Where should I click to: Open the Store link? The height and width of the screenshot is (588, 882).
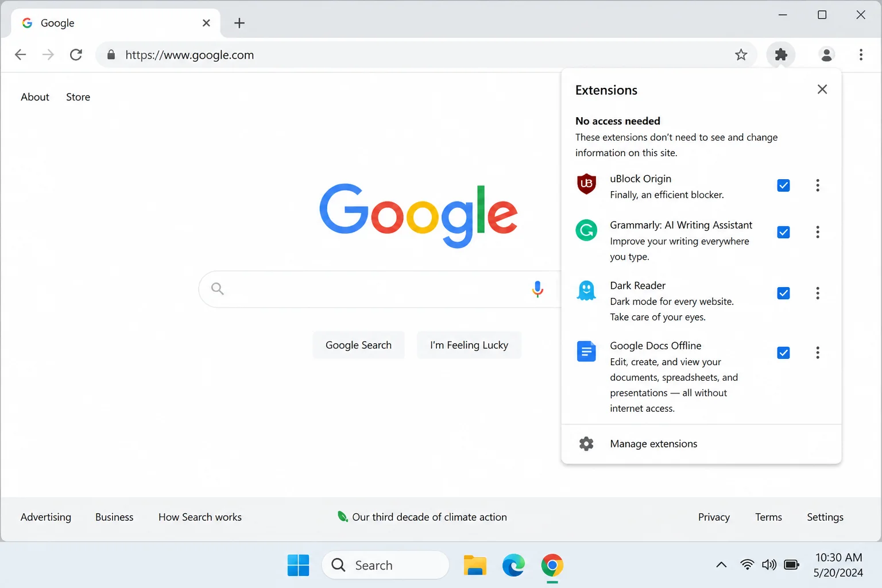[x=78, y=97]
